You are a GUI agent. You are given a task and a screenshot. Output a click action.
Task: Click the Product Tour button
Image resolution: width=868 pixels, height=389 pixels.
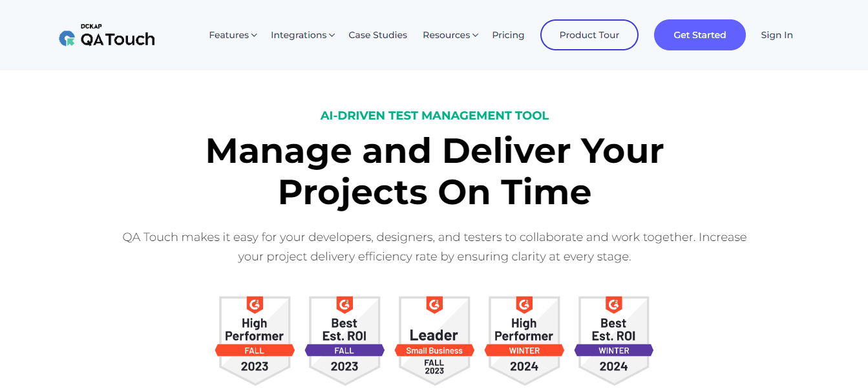pos(589,35)
